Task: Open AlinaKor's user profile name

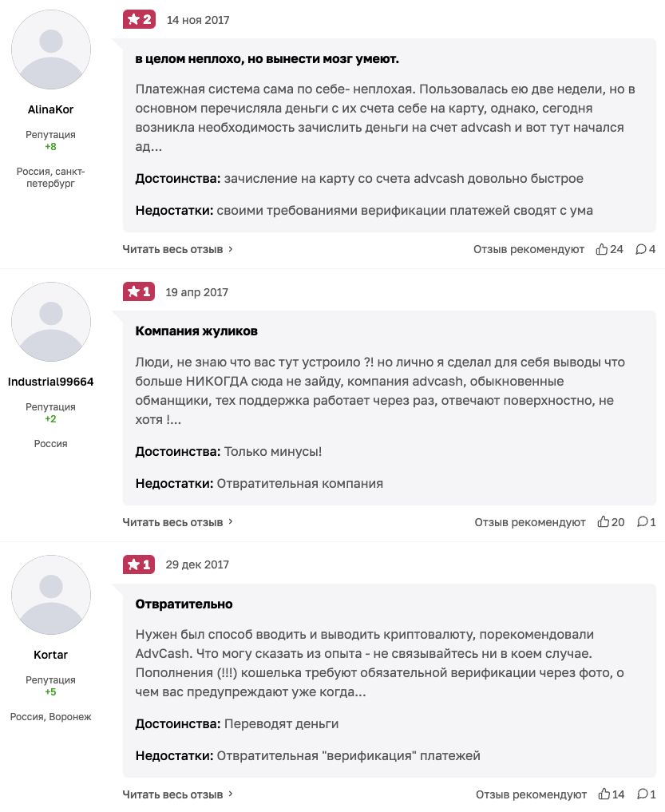Action: [x=50, y=109]
